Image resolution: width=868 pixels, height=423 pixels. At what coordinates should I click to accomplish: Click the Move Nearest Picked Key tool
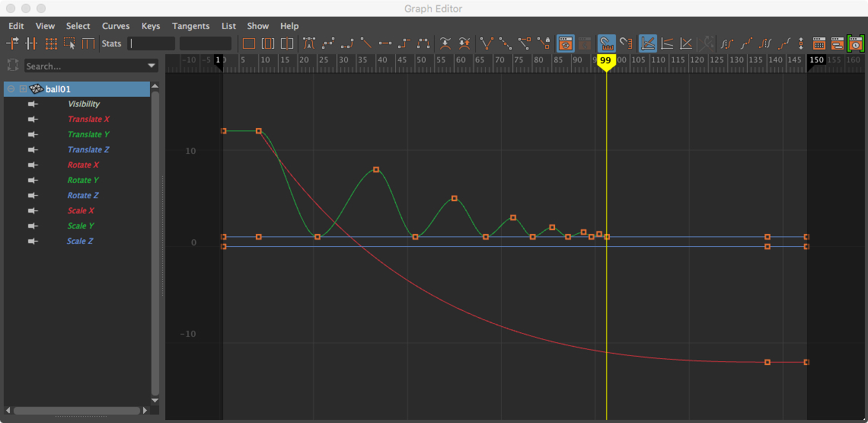click(x=14, y=43)
